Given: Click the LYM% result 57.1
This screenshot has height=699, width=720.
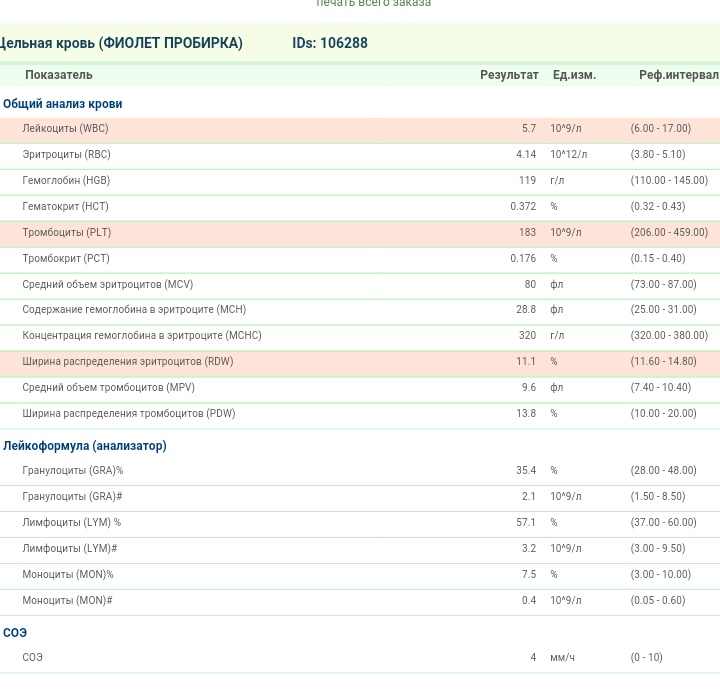Looking at the screenshot, I should pyautogui.click(x=526, y=523).
